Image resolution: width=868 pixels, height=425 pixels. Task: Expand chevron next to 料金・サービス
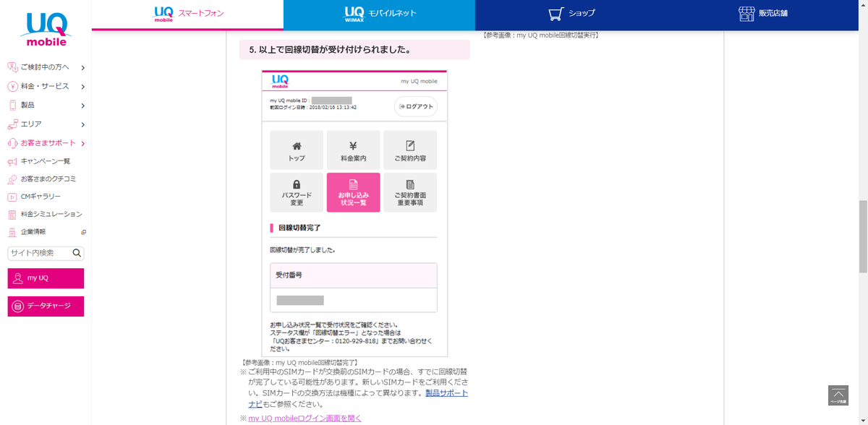[x=83, y=87]
